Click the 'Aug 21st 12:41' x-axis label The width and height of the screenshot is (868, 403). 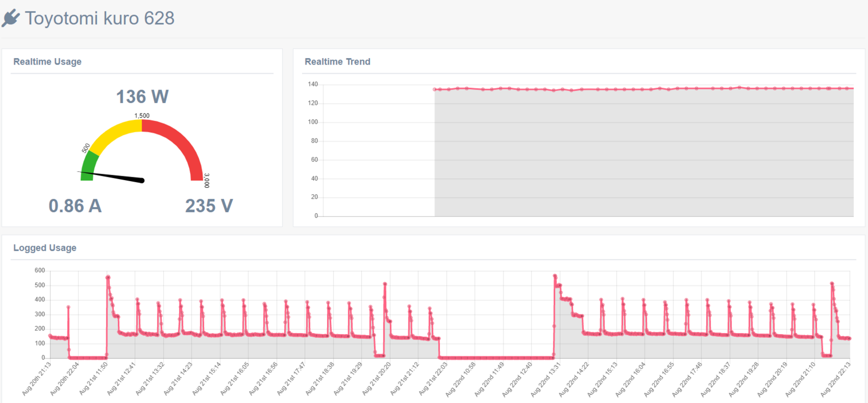pyautogui.click(x=122, y=379)
